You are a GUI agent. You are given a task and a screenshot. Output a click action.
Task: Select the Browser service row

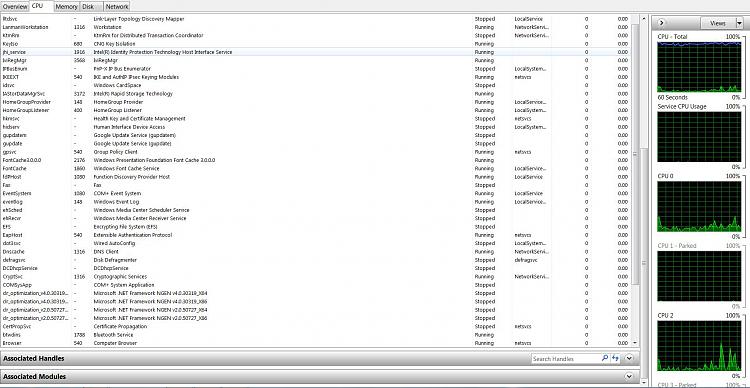coord(316,343)
